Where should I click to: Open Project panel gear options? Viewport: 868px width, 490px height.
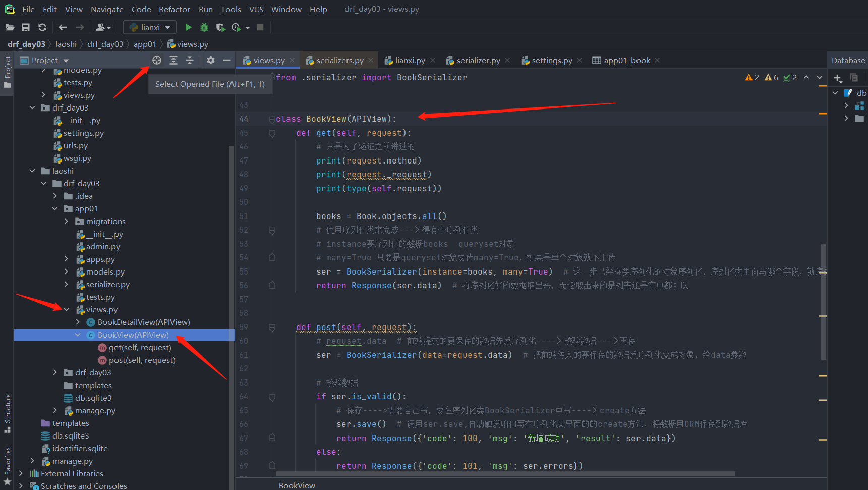(x=211, y=60)
